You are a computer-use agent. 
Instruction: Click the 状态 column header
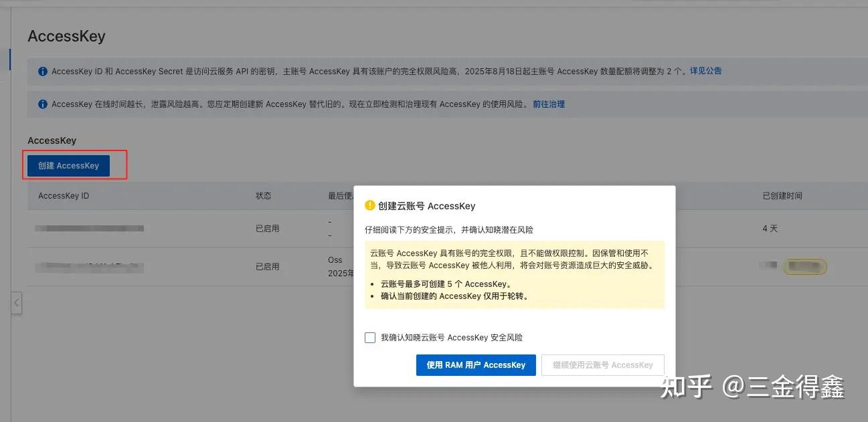(263, 195)
